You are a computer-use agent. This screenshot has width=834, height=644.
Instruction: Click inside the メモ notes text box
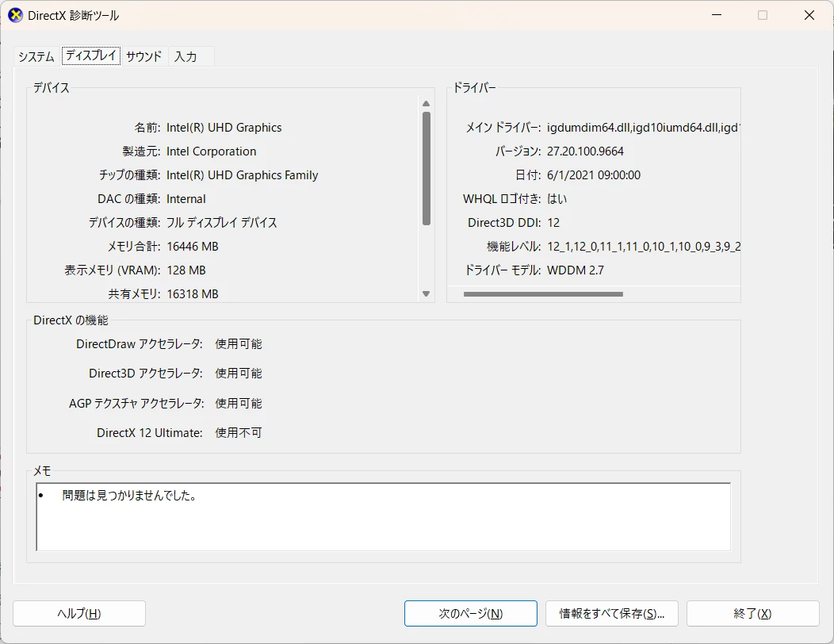(384, 517)
